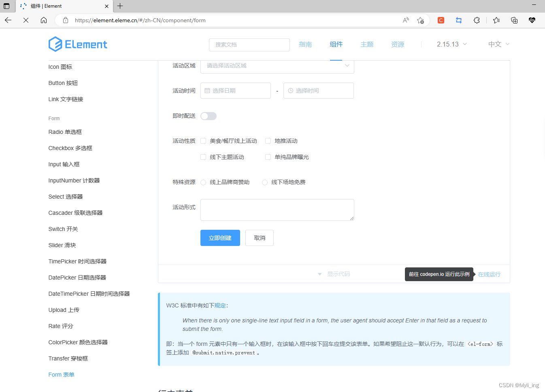Click the blue translate extension icon
This screenshot has width=545, height=392.
point(459,20)
